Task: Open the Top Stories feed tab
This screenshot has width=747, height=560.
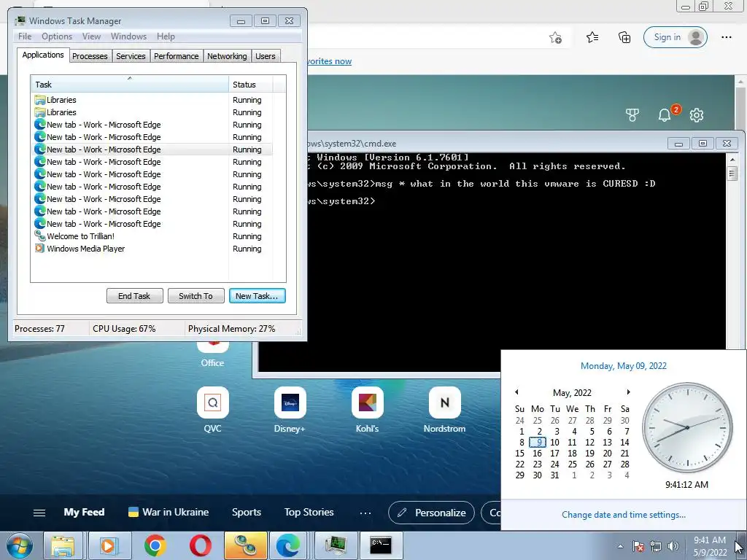Action: 309,513
